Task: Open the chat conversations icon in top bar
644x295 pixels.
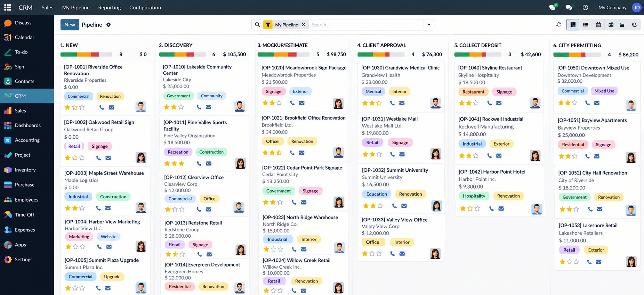Action: click(x=569, y=7)
